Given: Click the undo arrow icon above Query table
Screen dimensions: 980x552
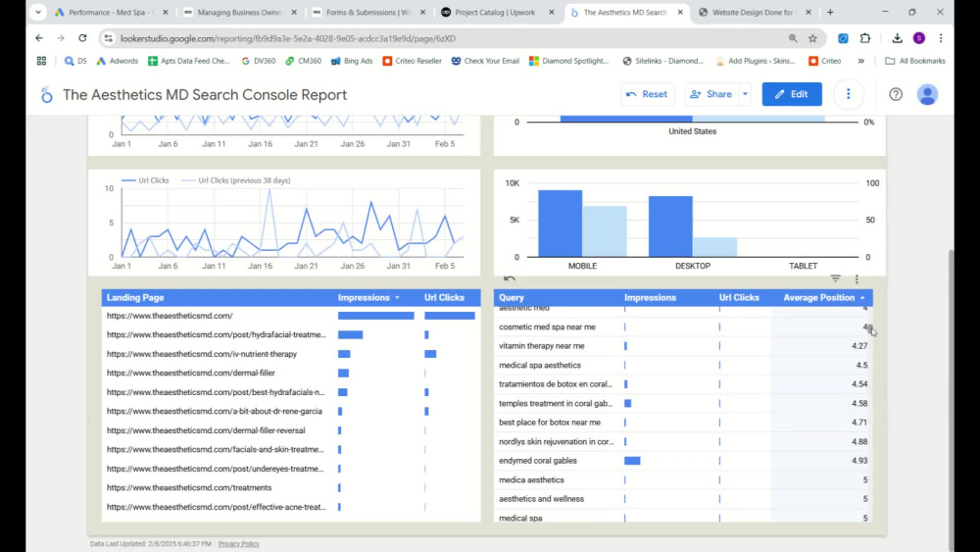Looking at the screenshot, I should [x=510, y=278].
